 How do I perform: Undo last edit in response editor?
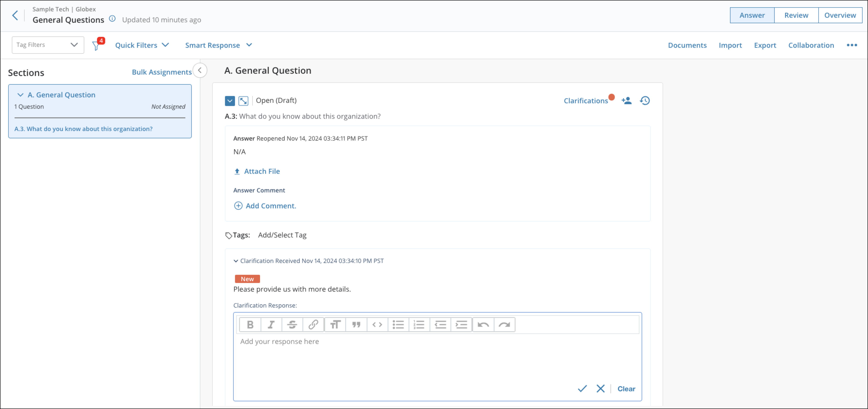(483, 325)
